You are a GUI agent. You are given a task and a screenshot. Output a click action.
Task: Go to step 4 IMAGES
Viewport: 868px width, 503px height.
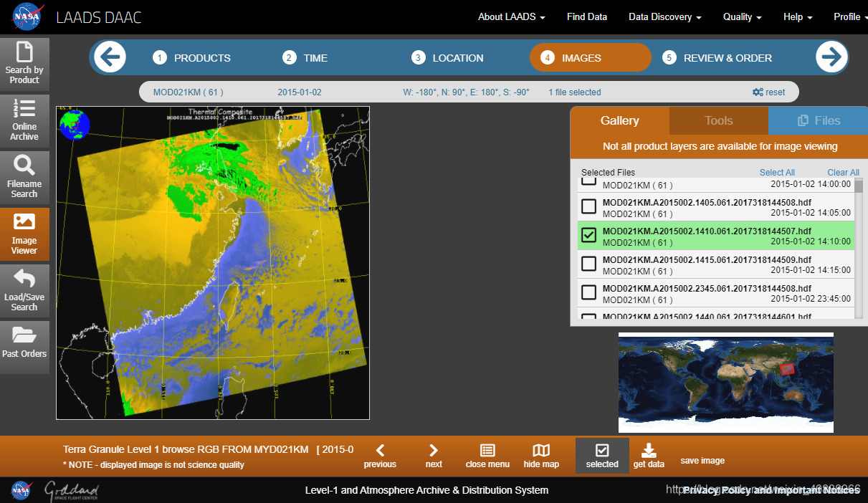(591, 58)
